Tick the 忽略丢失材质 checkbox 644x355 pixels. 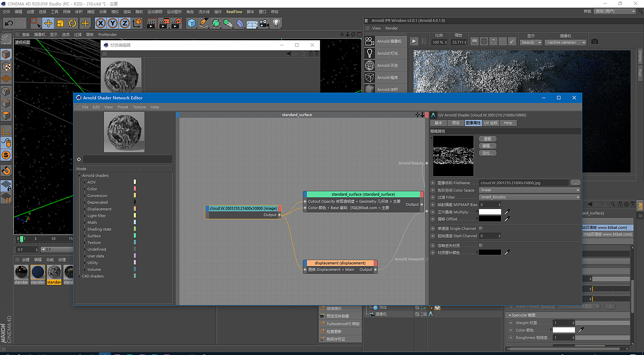coord(481,245)
